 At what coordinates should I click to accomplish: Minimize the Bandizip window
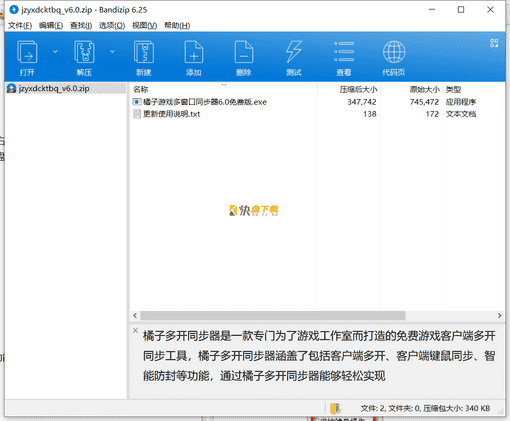(x=432, y=10)
